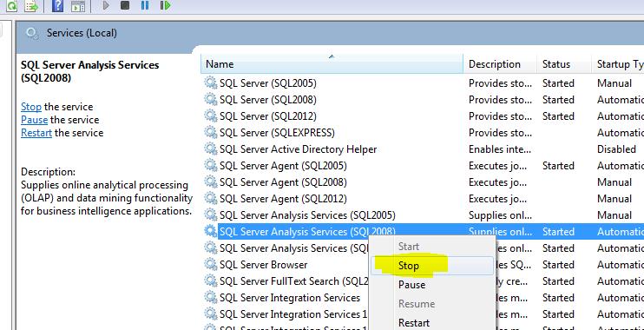This screenshot has width=644, height=330.
Task: Click gear icon of SQL Server Agent (SQL2005)
Action: [211, 166]
